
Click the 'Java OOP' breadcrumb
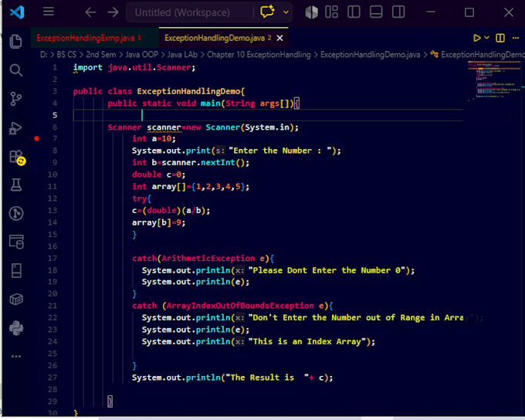click(141, 55)
